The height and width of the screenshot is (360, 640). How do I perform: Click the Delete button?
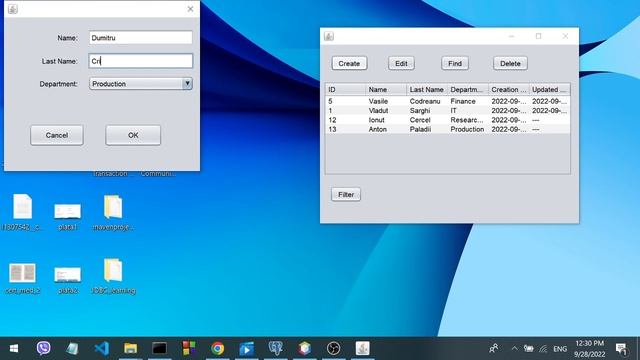(510, 63)
